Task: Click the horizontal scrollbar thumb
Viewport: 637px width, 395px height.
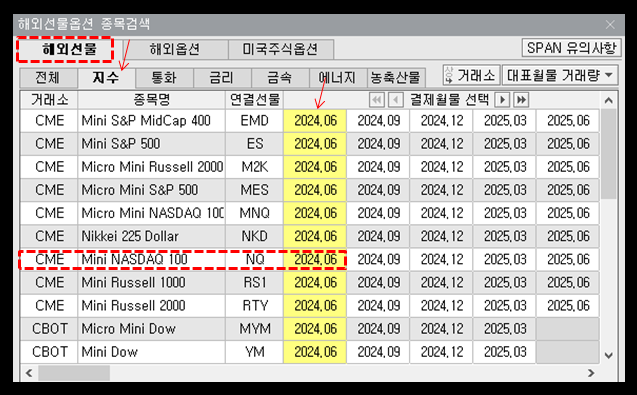Action: click(74, 373)
